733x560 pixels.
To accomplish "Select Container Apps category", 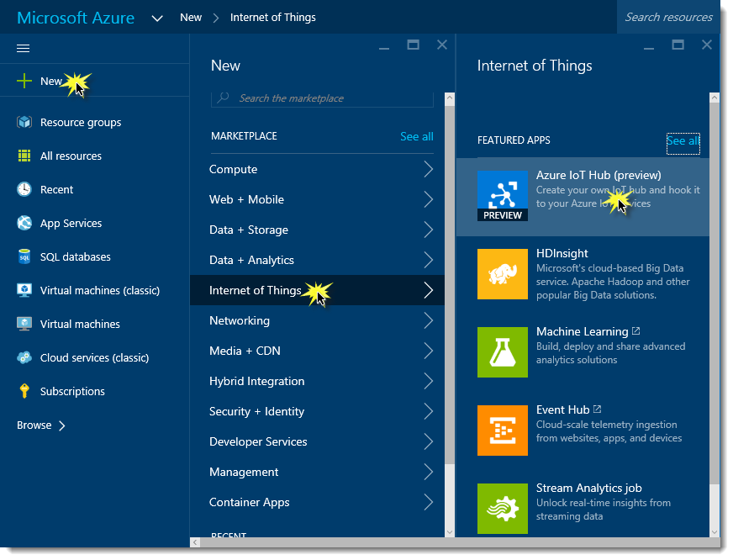I will coord(317,502).
